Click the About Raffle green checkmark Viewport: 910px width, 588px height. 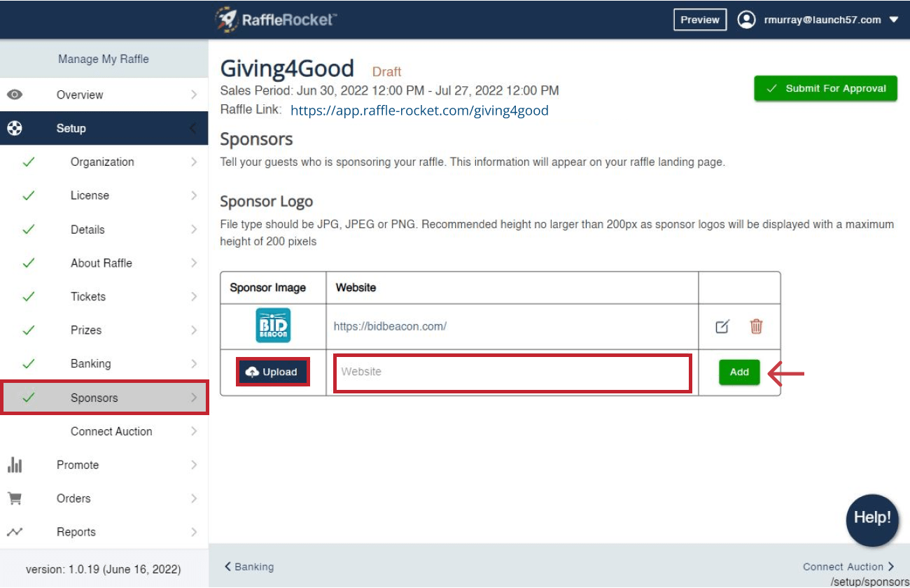click(29, 263)
